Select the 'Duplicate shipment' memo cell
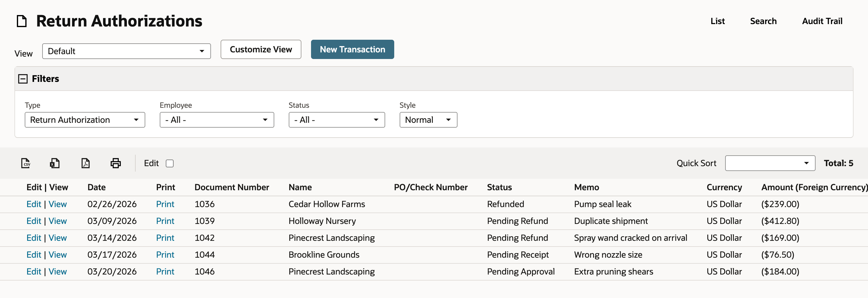The image size is (868, 298). [611, 221]
